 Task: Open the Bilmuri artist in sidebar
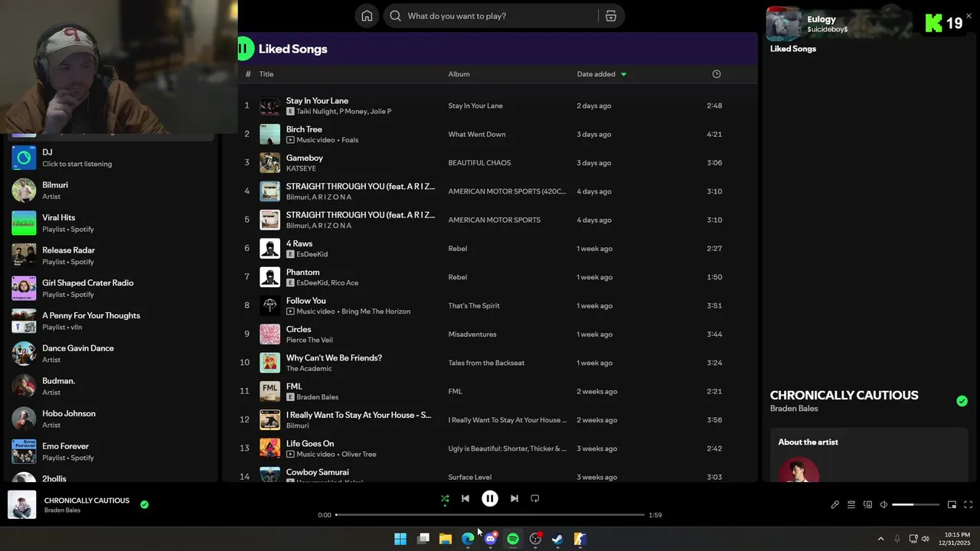(x=111, y=191)
